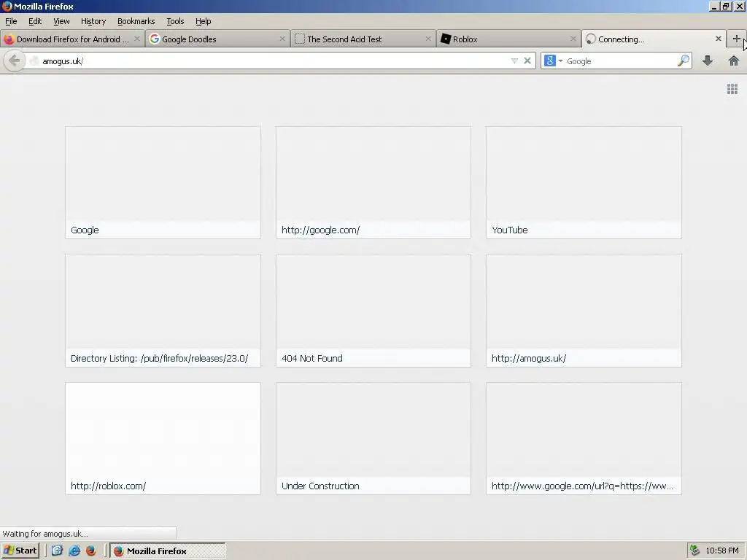Close the Google Doodles tab

click(x=282, y=39)
